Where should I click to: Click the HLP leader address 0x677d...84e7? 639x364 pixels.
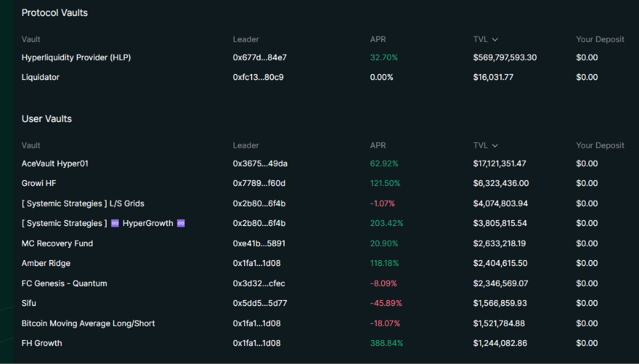(x=259, y=57)
